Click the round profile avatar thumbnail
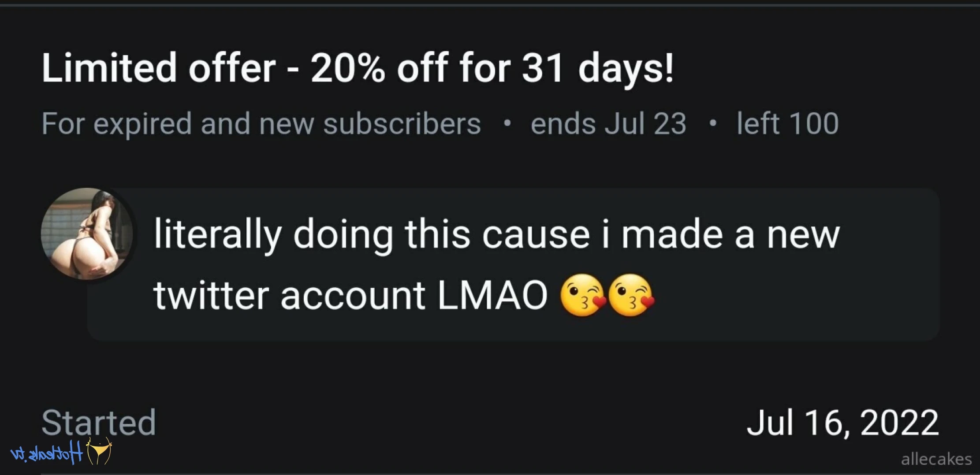 [87, 234]
